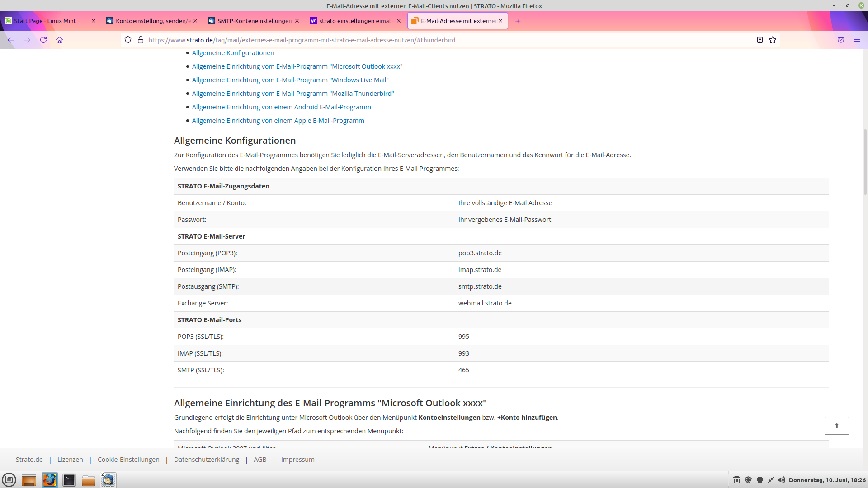The height and width of the screenshot is (488, 868).
Task: Click the site security padlock icon
Action: (141, 40)
